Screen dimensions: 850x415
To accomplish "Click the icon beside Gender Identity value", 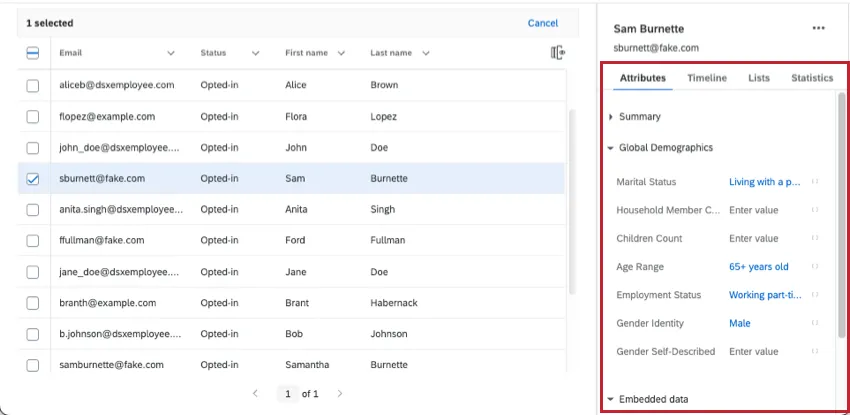I will coord(815,323).
